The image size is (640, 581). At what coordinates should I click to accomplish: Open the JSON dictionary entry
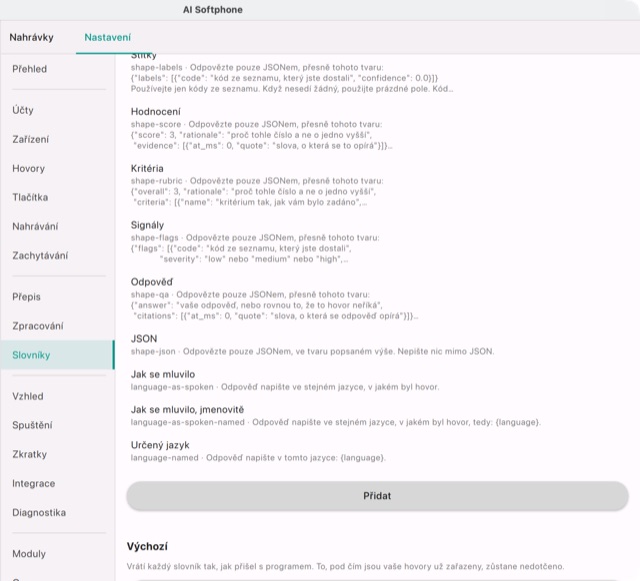click(x=144, y=338)
